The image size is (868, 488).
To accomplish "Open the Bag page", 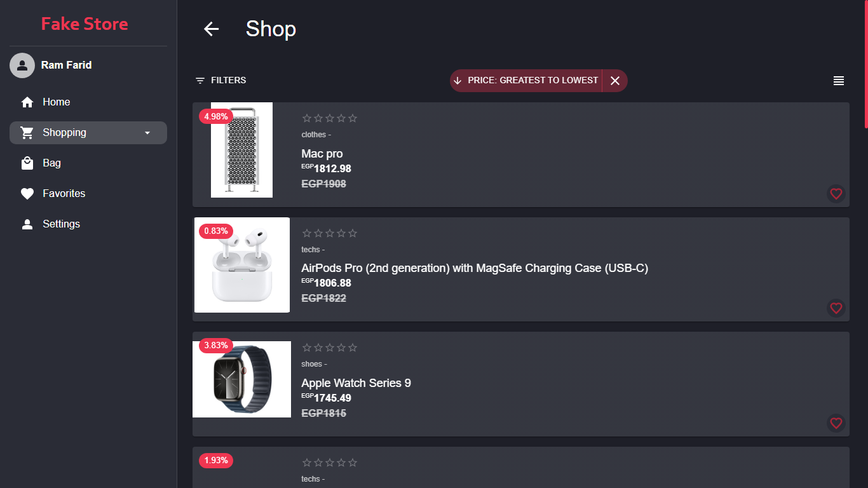I will [51, 163].
